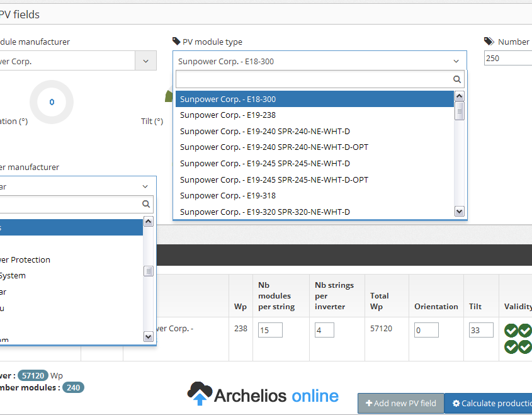This screenshot has height=415, width=532.
Task: Click scroll-down arrow of inverter manufacturer list
Action: coord(149,337)
